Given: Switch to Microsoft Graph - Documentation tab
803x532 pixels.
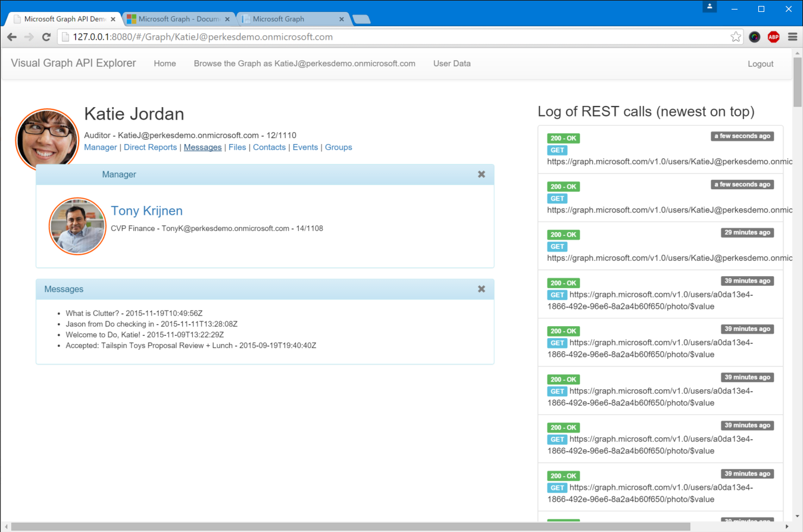Looking at the screenshot, I should [177, 19].
